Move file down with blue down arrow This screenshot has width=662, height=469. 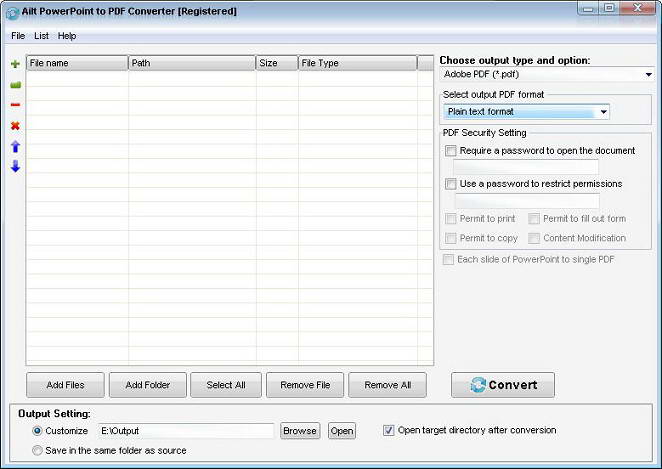click(15, 166)
